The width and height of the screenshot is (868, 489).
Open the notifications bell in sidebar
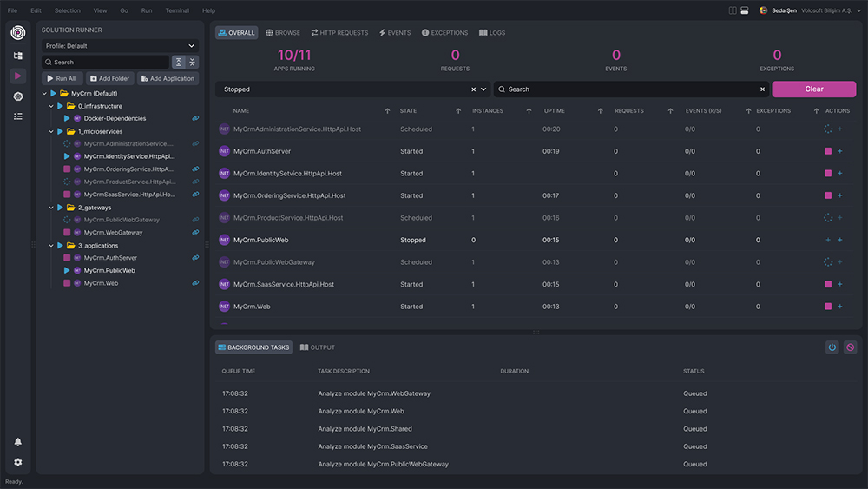click(18, 442)
